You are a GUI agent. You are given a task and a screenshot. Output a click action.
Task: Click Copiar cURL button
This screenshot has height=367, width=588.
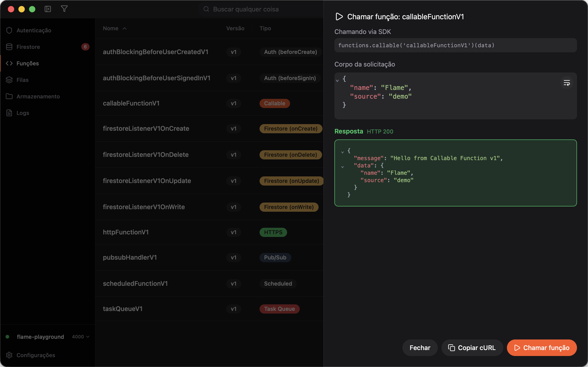tap(472, 348)
